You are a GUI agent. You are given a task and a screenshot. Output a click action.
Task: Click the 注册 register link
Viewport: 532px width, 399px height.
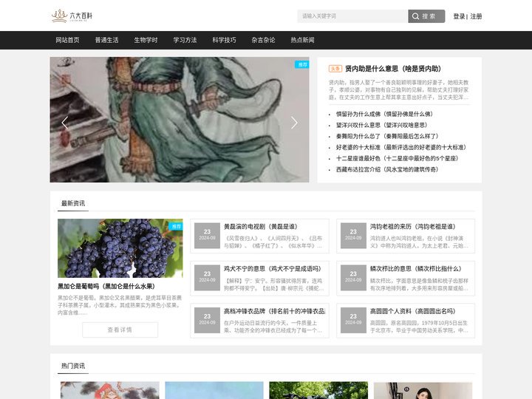(x=476, y=16)
